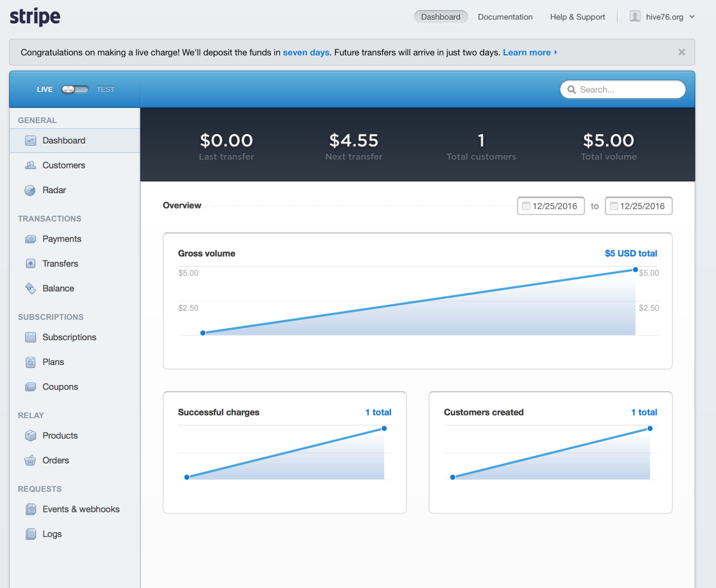Screen dimensions: 716x588
Task: Select the Dashboard tab in top navigation
Action: [441, 17]
